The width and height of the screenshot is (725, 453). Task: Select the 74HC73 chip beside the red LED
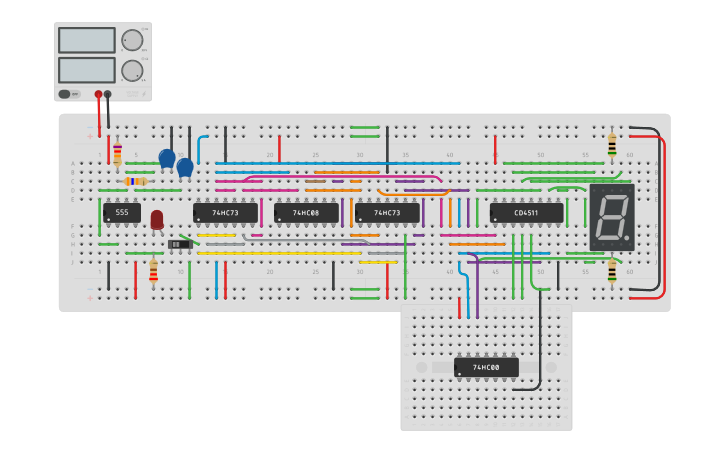225,212
